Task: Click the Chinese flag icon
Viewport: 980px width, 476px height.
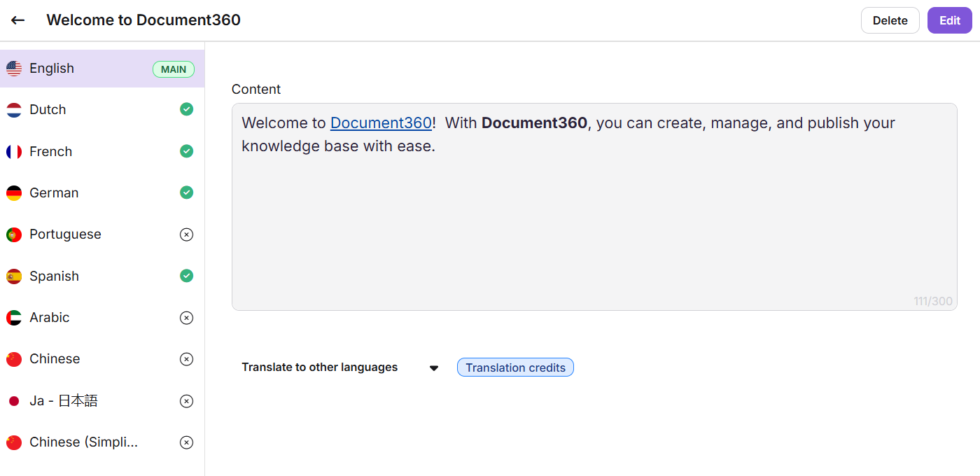Action: tap(13, 358)
